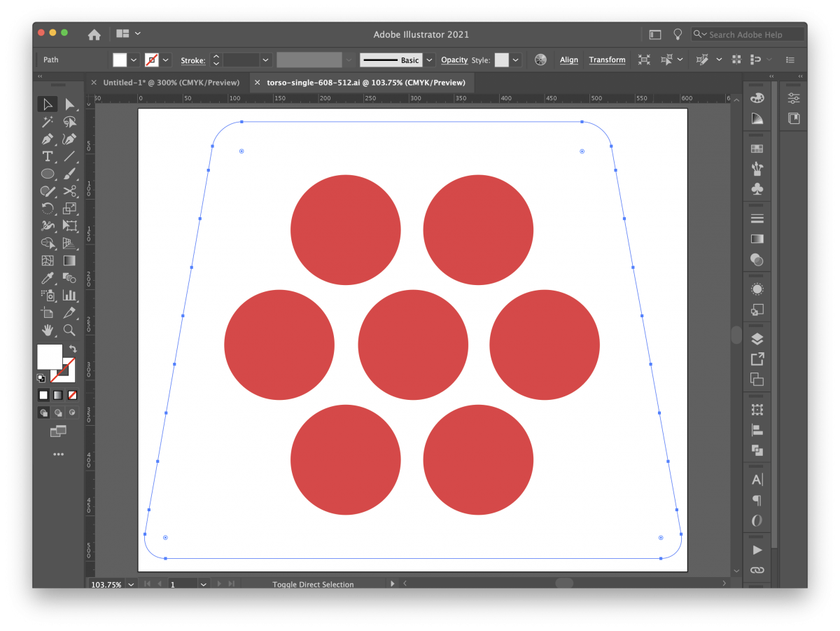
Task: Open the zoom level dropdown at 103.75%
Action: pos(129,584)
